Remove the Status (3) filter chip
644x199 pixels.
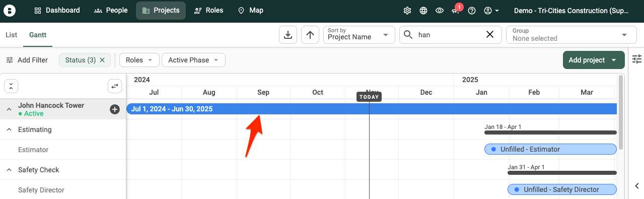(102, 60)
